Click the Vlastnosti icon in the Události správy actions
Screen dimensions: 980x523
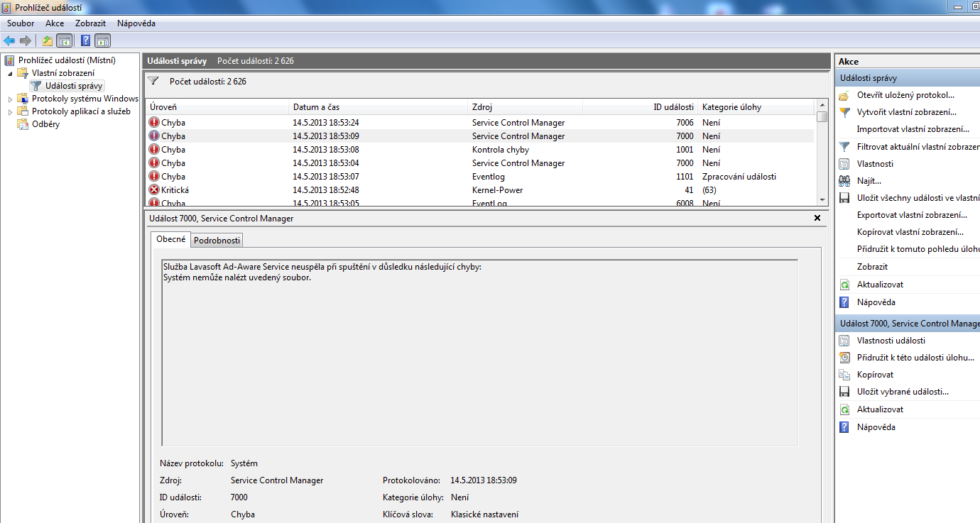click(x=844, y=164)
